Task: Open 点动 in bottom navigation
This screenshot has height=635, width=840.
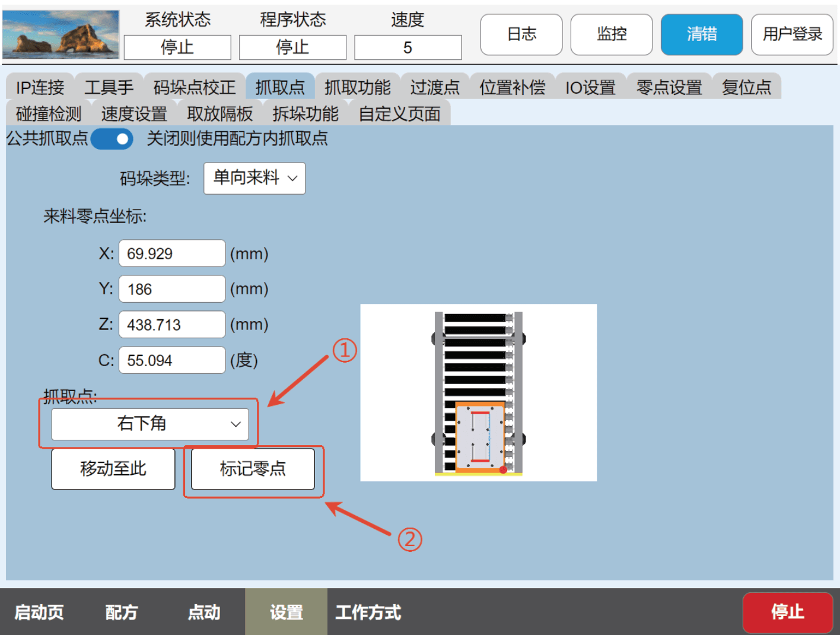Action: click(x=204, y=612)
